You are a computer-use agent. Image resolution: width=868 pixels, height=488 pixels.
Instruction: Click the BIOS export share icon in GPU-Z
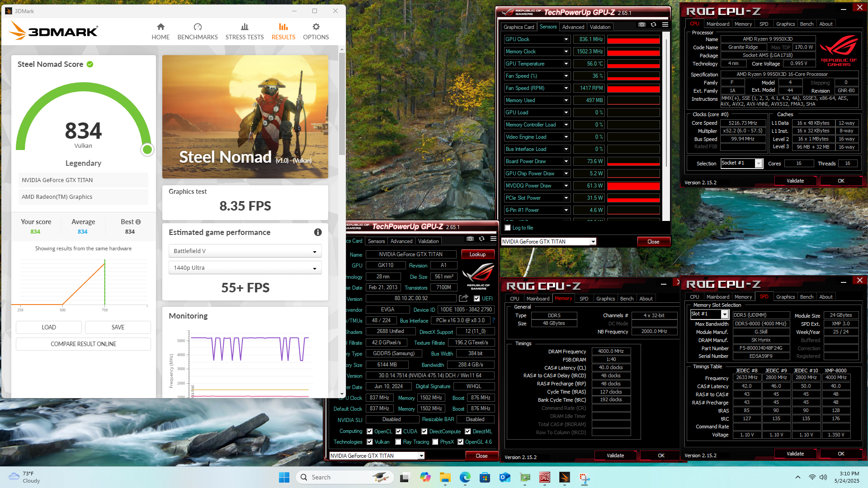(463, 298)
